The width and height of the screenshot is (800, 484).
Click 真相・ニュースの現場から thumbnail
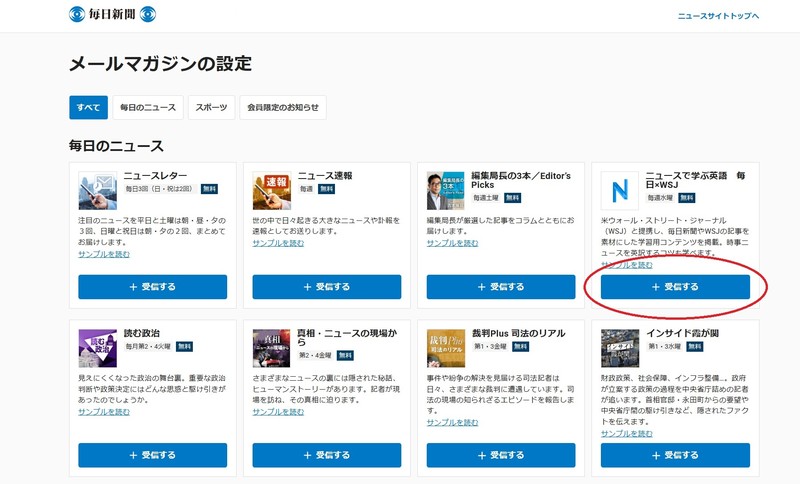(x=272, y=348)
